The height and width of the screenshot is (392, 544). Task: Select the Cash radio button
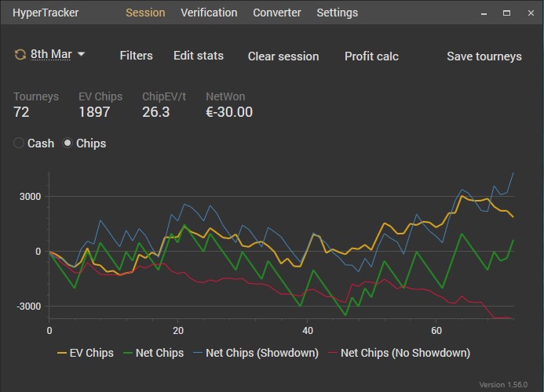(x=20, y=143)
